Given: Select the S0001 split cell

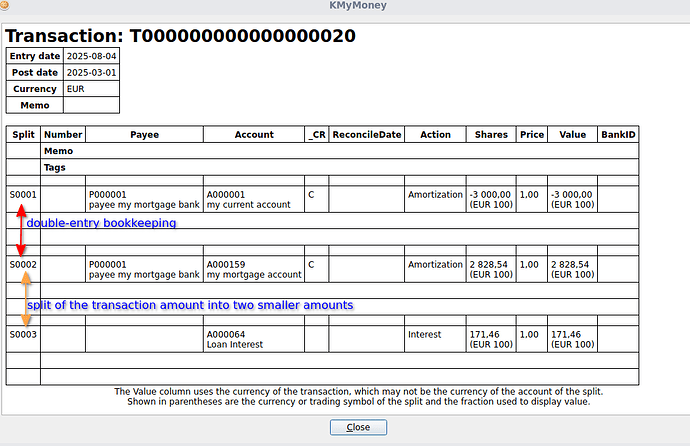Looking at the screenshot, I should [22, 195].
